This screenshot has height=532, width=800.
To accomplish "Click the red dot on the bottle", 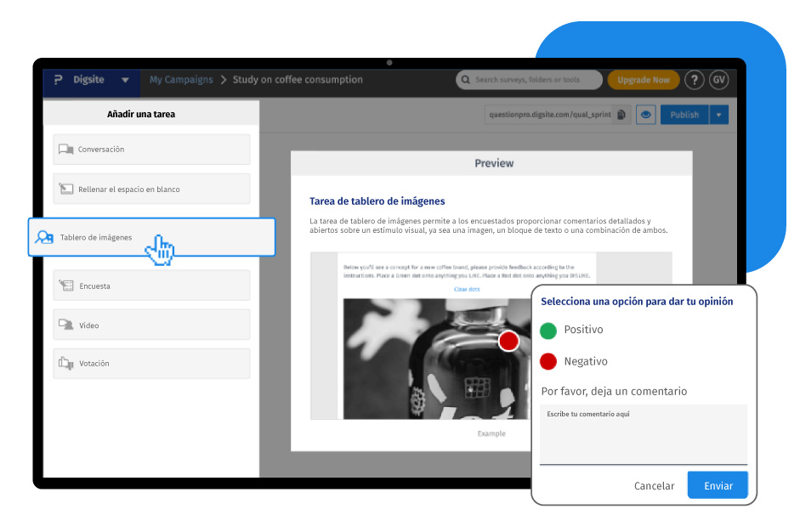I will [x=508, y=342].
